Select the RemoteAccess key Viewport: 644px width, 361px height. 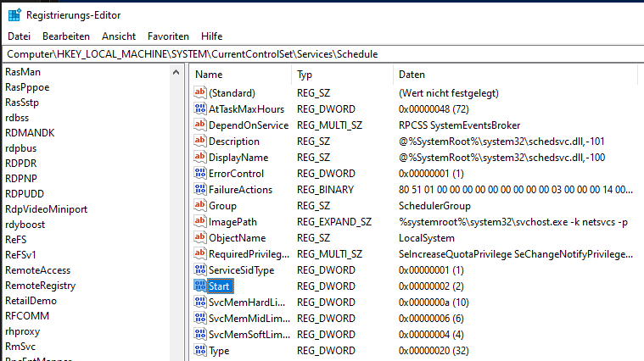click(38, 270)
